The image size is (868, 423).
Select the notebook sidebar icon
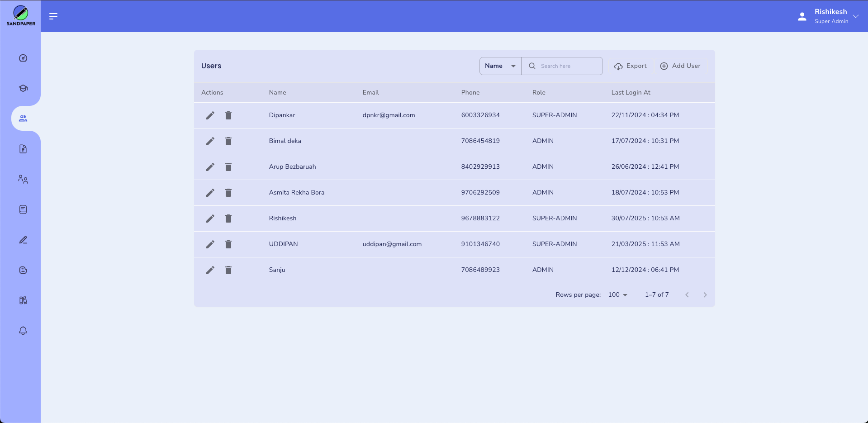pyautogui.click(x=22, y=209)
